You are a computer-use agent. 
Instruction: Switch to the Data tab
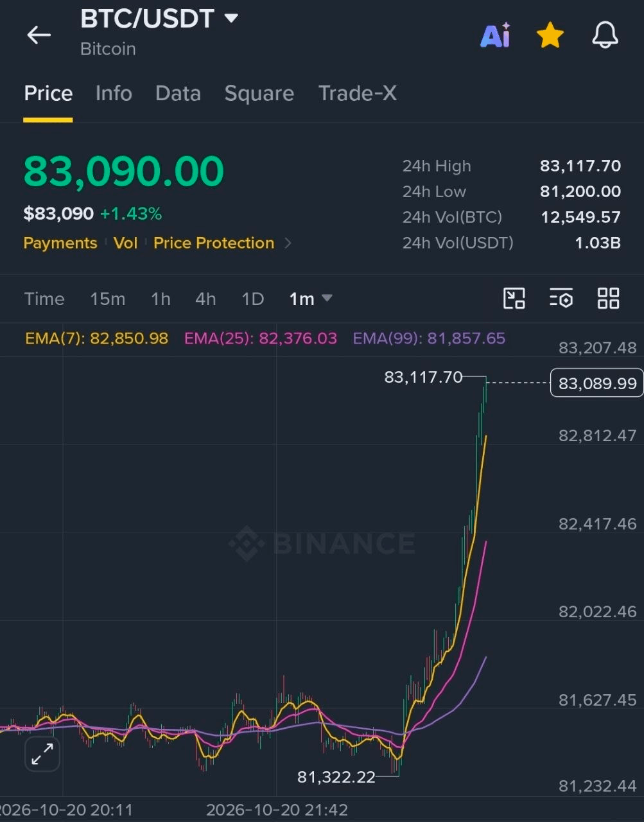tap(178, 93)
